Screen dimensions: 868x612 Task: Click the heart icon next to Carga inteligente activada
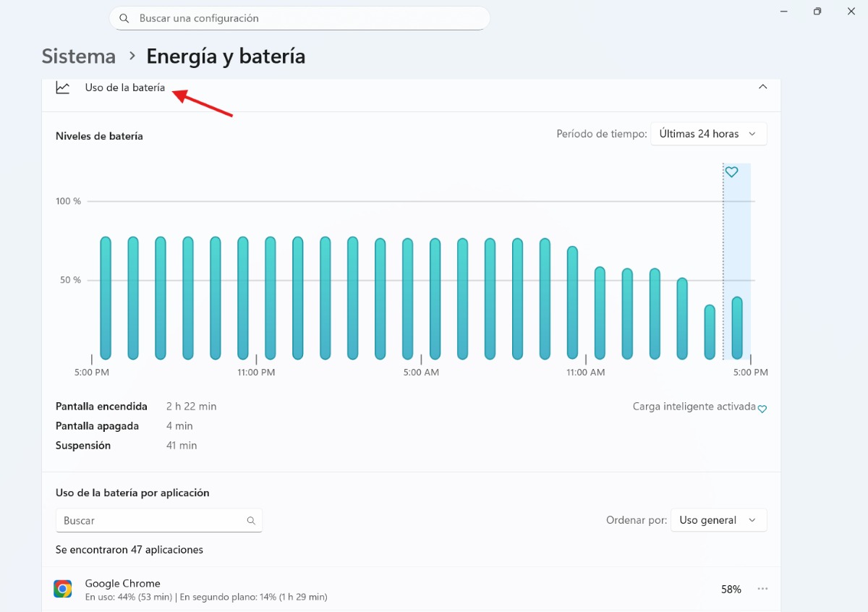(762, 409)
